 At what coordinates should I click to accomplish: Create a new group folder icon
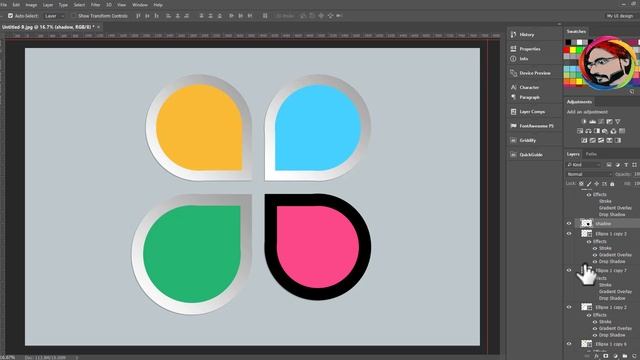tap(625, 356)
